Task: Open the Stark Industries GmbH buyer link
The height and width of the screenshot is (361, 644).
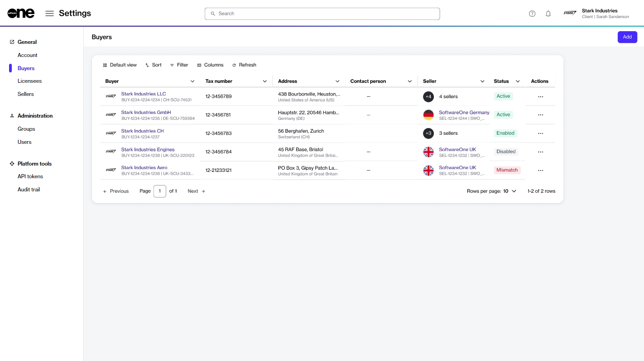Action: (x=146, y=112)
